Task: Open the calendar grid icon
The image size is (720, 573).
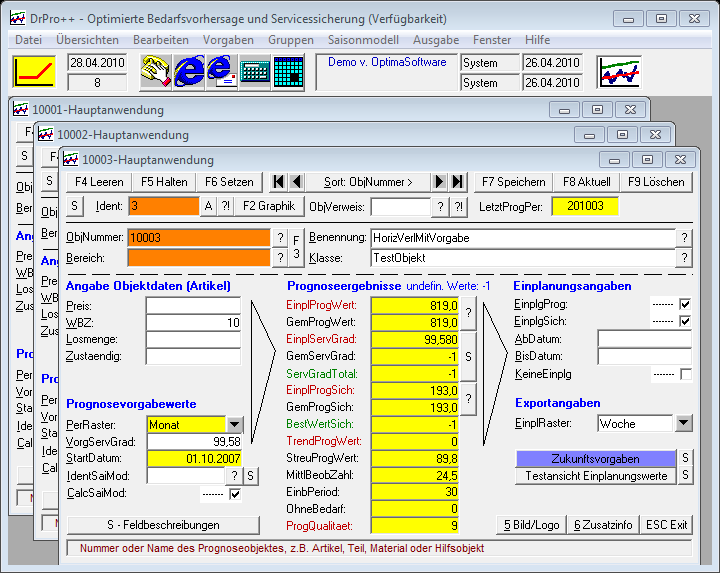Action: (x=288, y=73)
